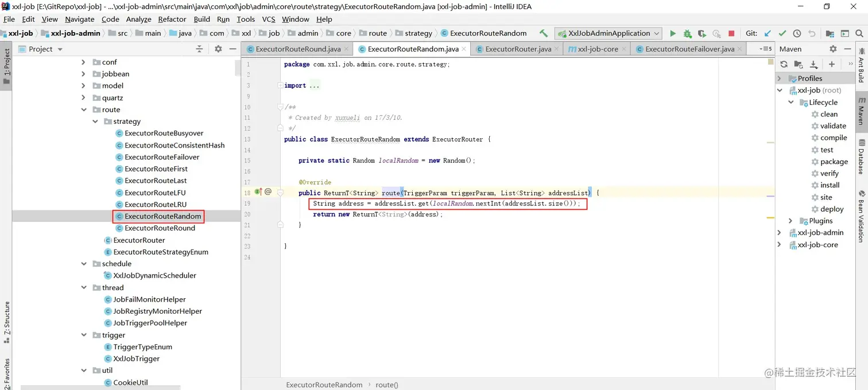Add Maven project with plus icon
This screenshot has width=868, height=390.
(832, 64)
